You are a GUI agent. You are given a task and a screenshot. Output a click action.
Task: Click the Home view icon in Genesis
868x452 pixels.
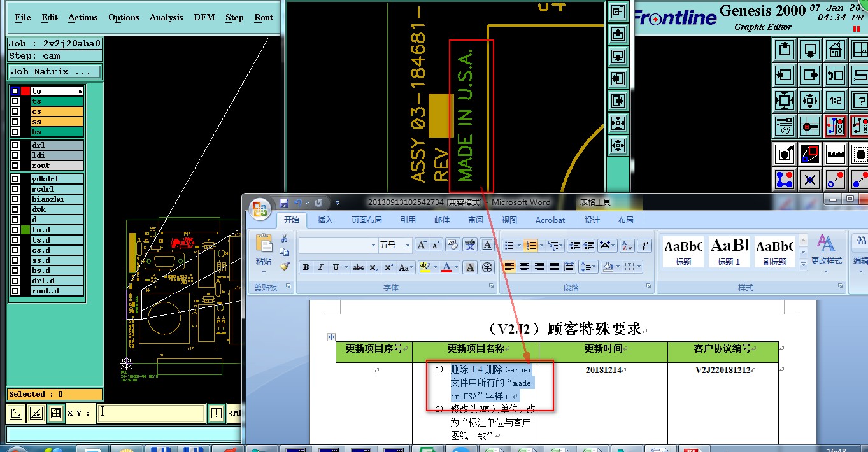835,48
